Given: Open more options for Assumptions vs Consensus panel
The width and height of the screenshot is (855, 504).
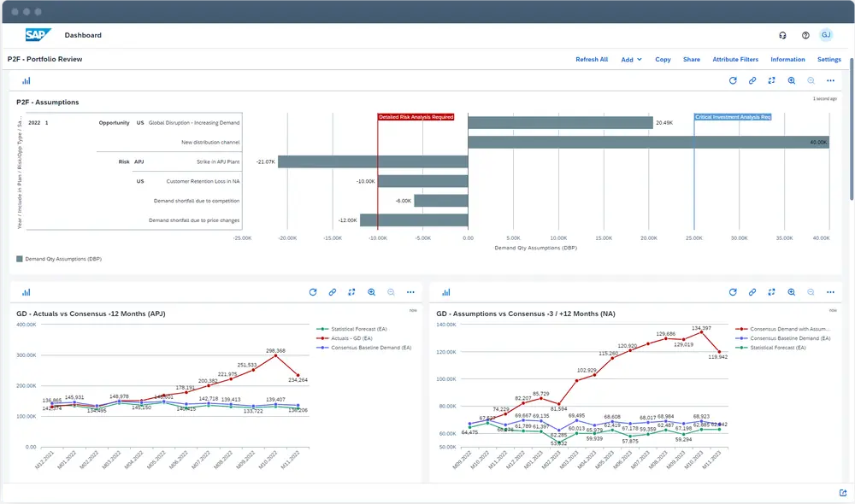Looking at the screenshot, I should pyautogui.click(x=830, y=292).
